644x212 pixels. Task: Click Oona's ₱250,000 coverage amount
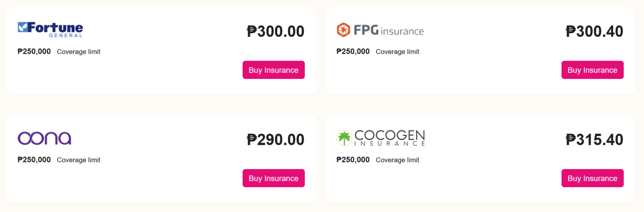point(34,160)
